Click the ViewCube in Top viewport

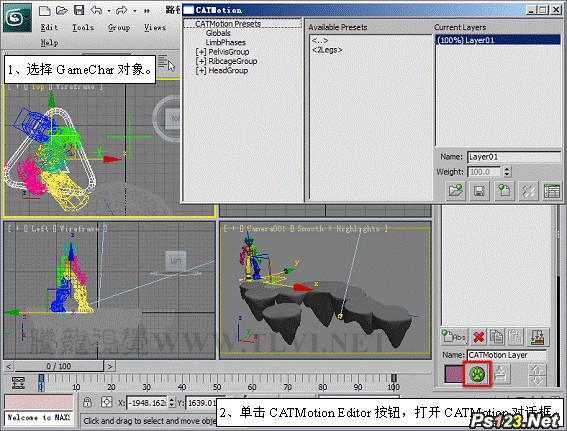point(171,118)
